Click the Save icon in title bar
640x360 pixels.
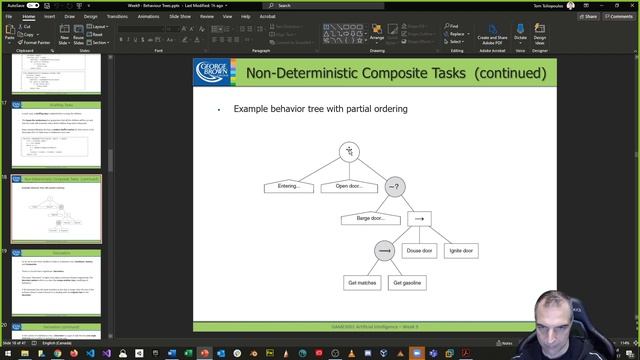[47, 6]
